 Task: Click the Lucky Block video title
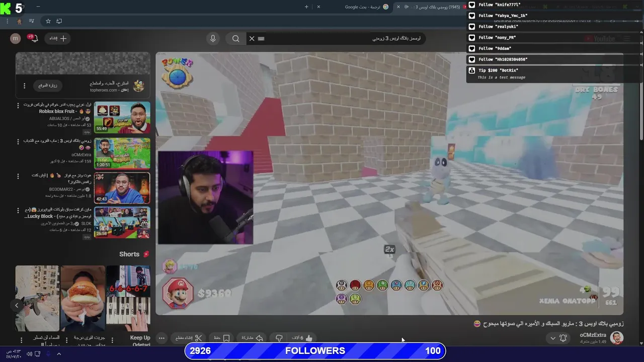57,213
